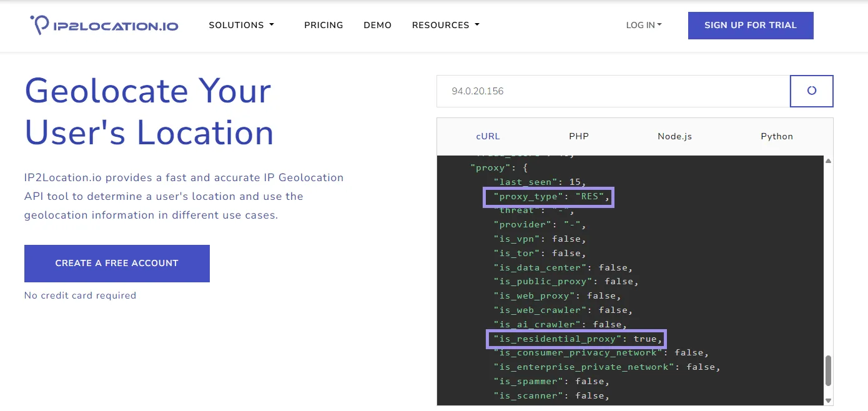This screenshot has height=411, width=868.
Task: Click the "is_scanner": false line
Action: [x=552, y=396]
